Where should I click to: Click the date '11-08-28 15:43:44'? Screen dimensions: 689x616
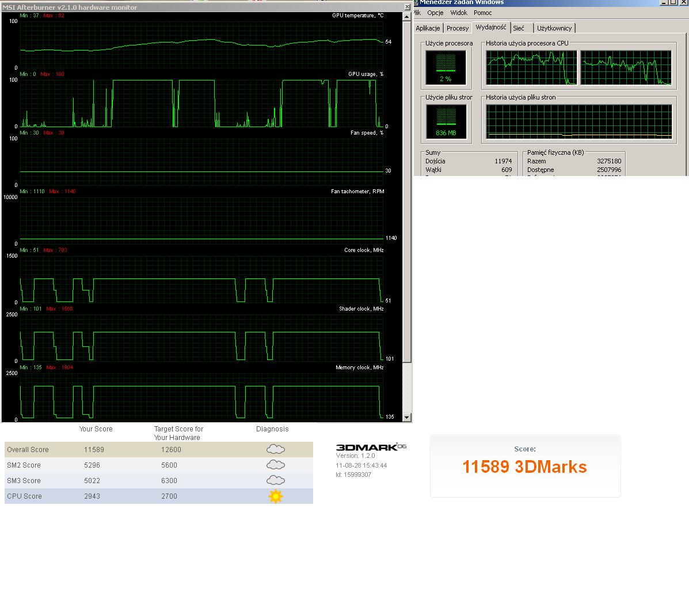pyautogui.click(x=361, y=465)
